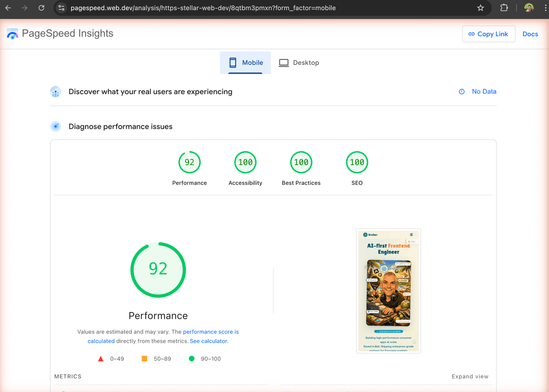Click the website screenshot thumbnail
This screenshot has height=392, width=549.
pos(388,290)
